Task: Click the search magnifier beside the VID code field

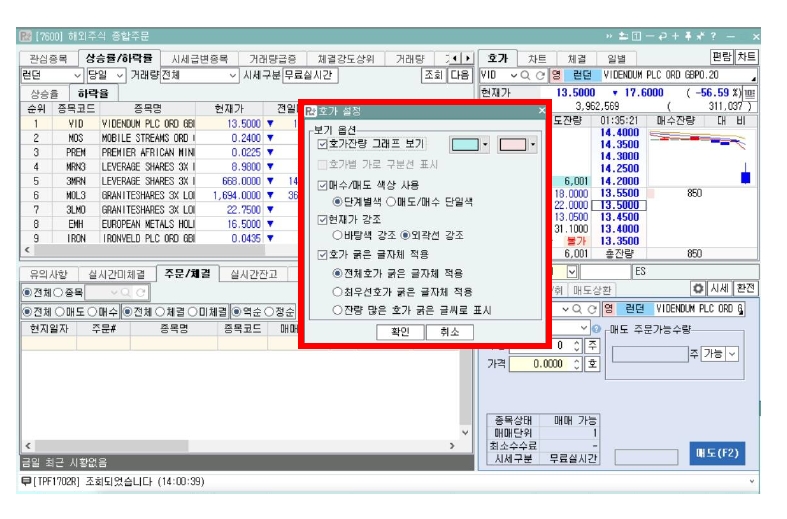Action: (x=525, y=75)
